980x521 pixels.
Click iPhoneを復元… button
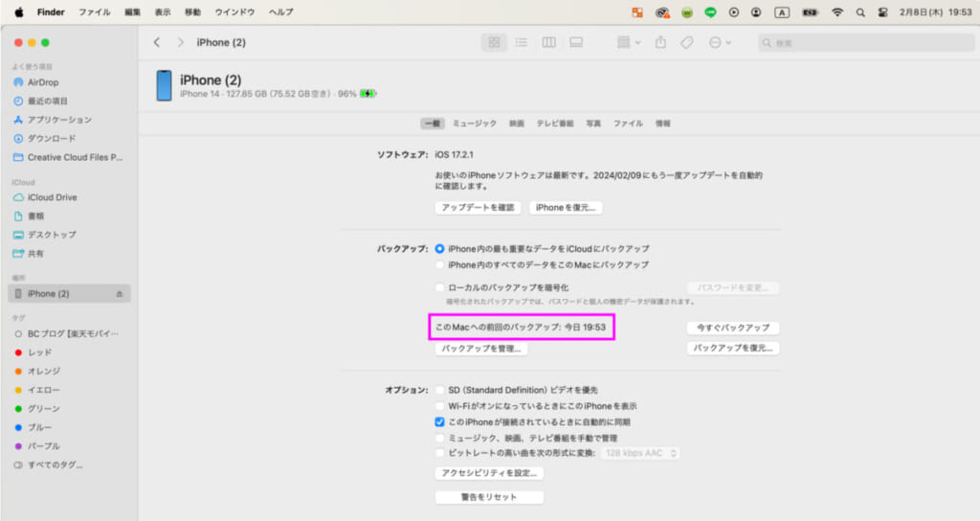566,208
